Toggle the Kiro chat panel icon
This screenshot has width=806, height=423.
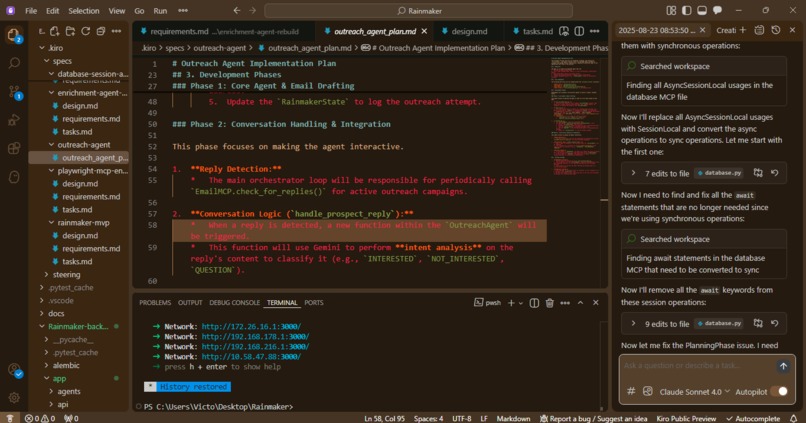coord(718,10)
